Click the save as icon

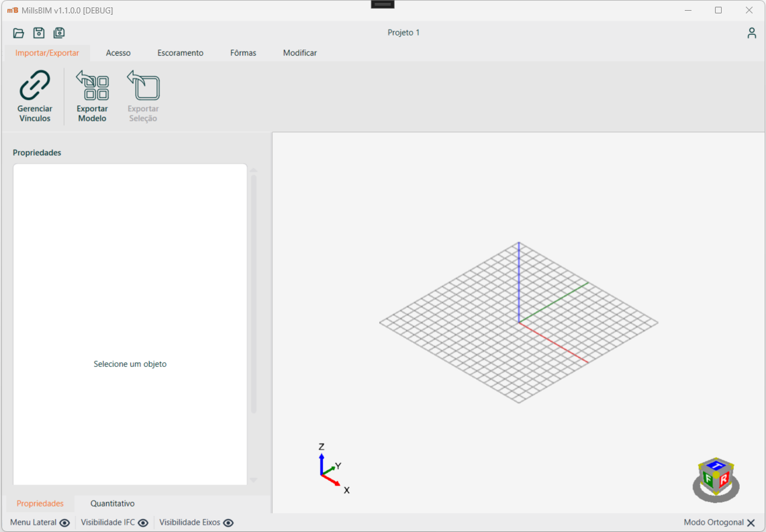click(x=59, y=33)
